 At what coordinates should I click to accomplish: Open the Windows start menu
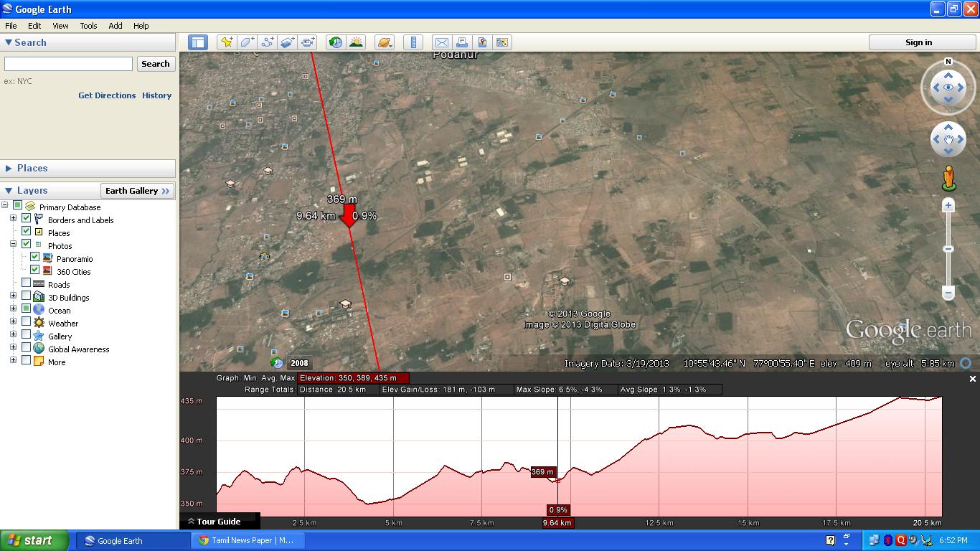[34, 540]
